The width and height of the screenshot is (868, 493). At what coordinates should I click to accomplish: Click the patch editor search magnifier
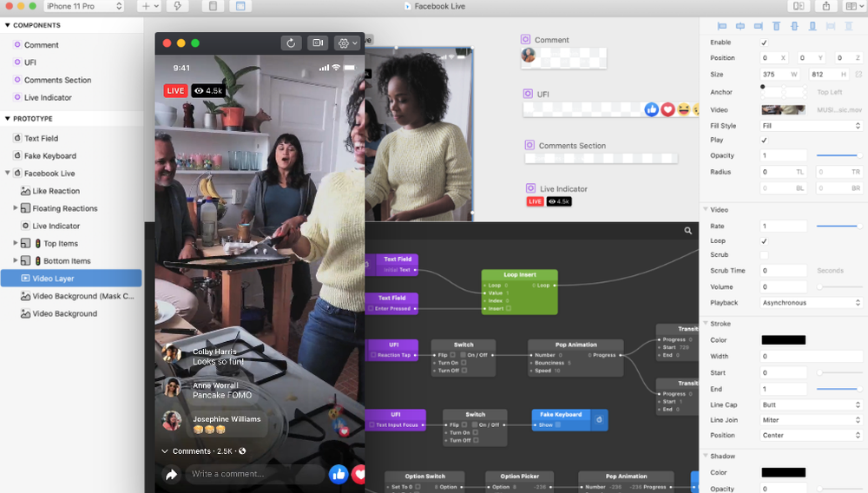coord(688,231)
